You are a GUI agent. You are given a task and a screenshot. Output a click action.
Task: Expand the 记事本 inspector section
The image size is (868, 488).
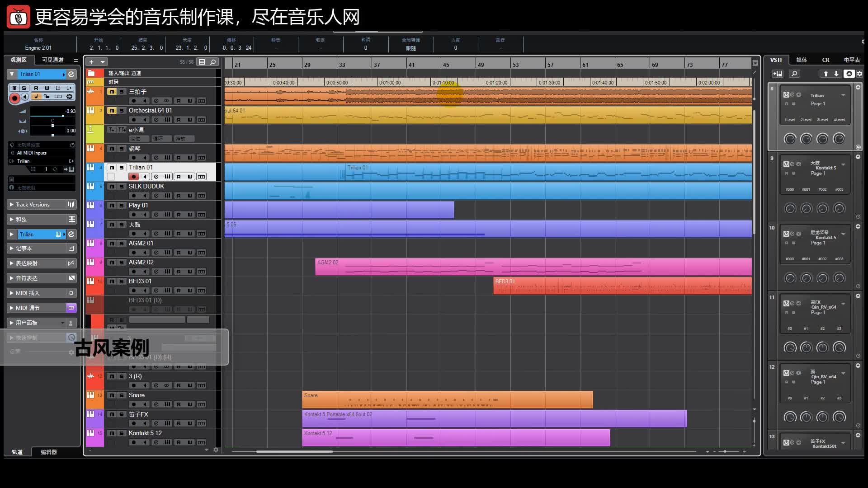(x=11, y=248)
